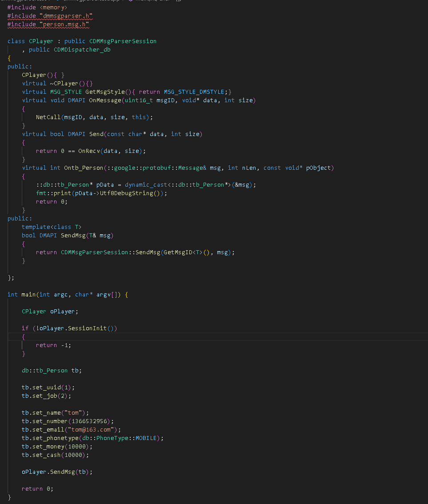
Task: Click the #include "person.msg.h" line
Action: (48, 24)
